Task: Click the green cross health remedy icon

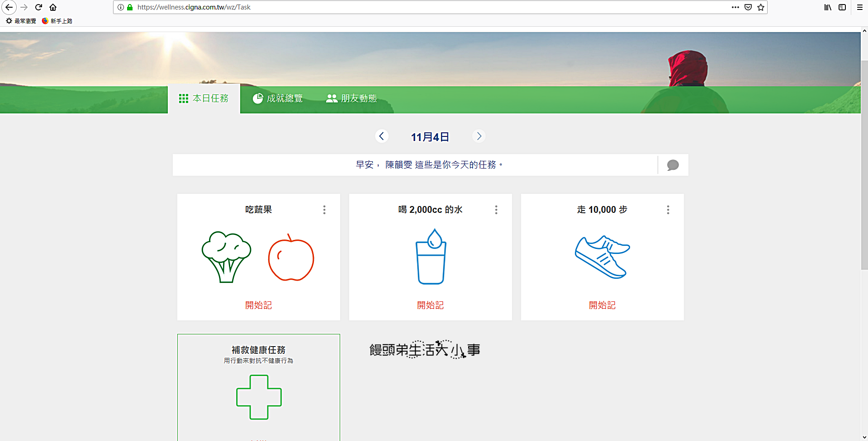Action: coord(259,397)
